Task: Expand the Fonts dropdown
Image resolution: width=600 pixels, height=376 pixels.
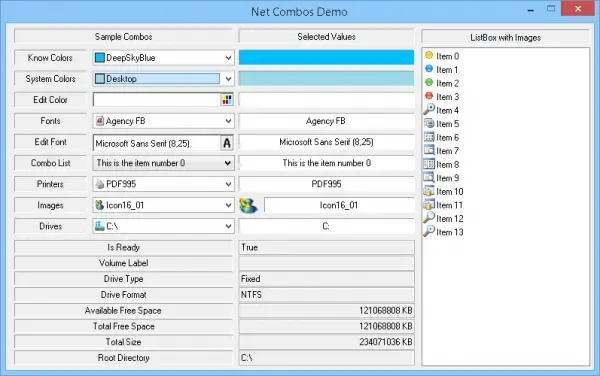Action: coord(228,121)
